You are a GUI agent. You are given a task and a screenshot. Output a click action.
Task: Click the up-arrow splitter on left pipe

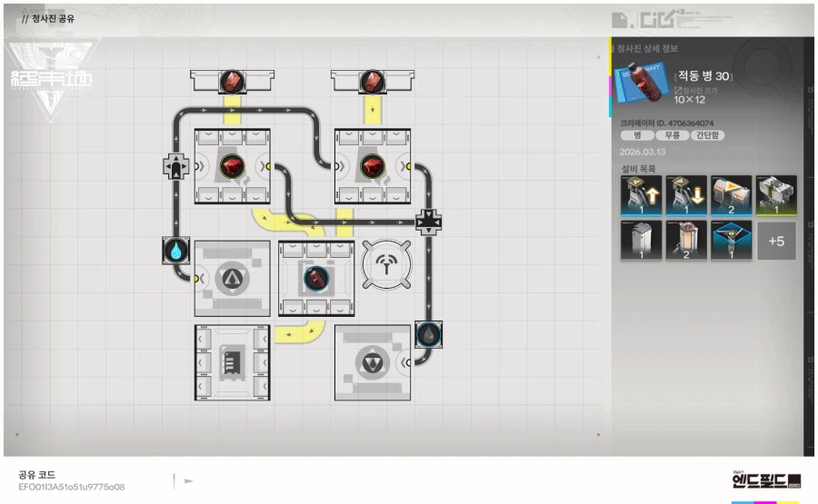[175, 166]
